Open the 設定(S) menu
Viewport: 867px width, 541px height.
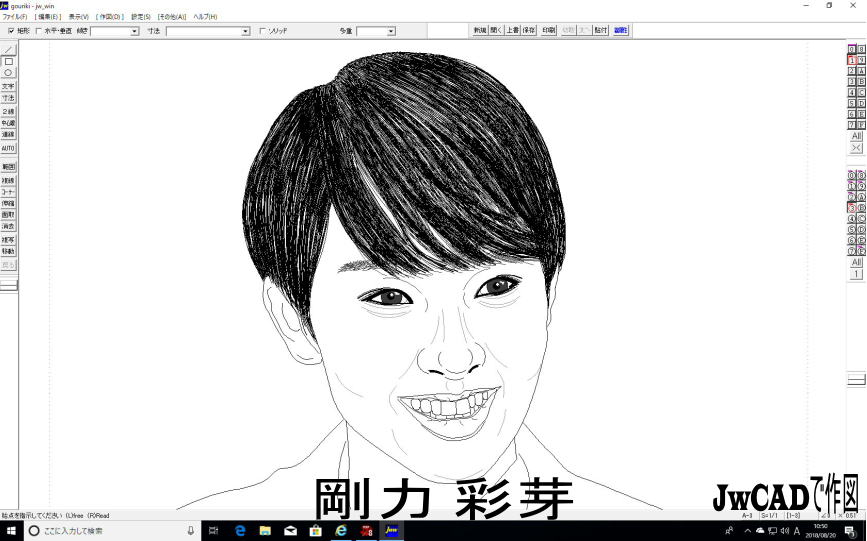pos(141,17)
